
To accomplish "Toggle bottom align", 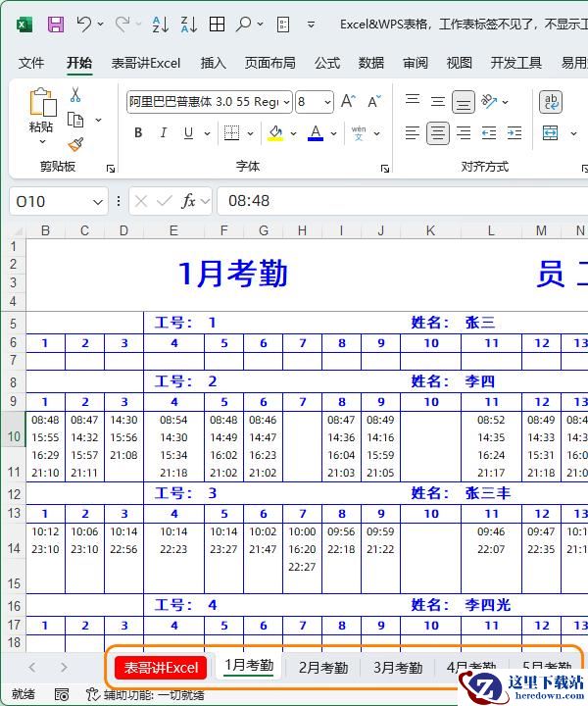I will (x=464, y=102).
